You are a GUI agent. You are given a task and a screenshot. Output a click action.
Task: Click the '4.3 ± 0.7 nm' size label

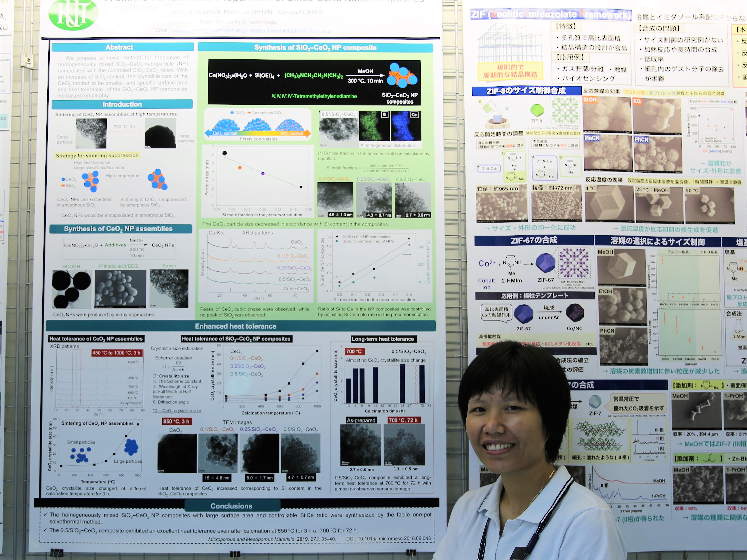pos(379,215)
